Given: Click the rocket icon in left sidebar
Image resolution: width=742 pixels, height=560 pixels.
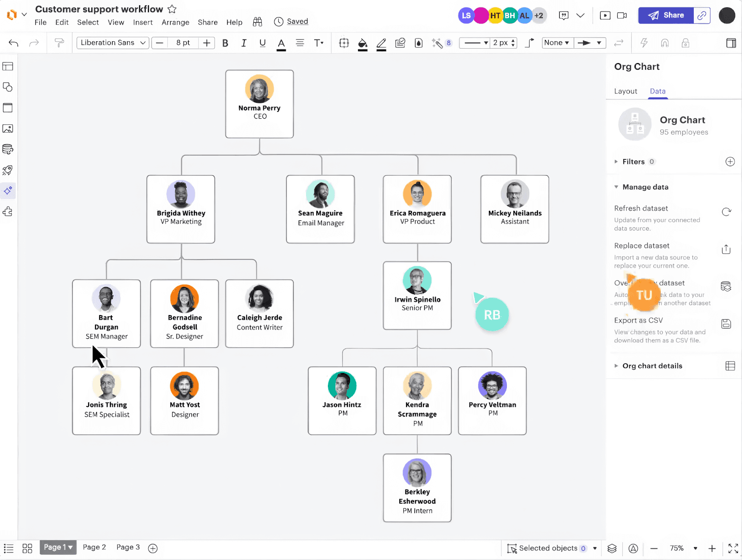Looking at the screenshot, I should click(x=8, y=170).
